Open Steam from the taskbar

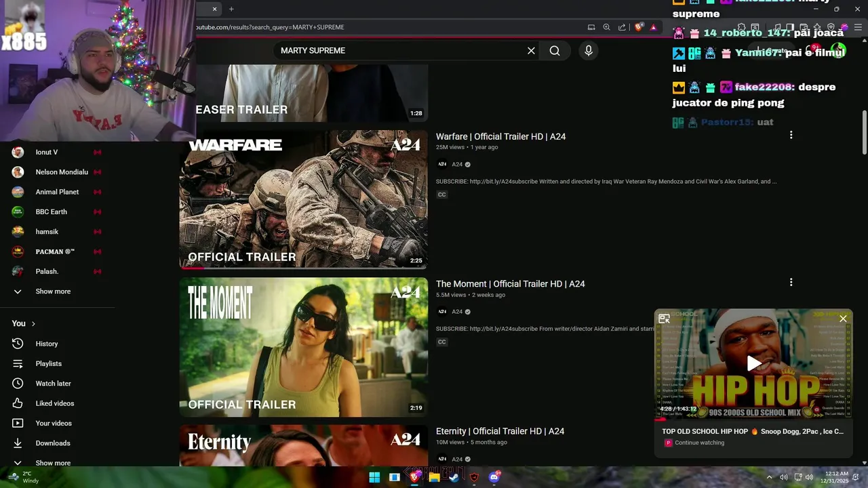[x=454, y=477]
